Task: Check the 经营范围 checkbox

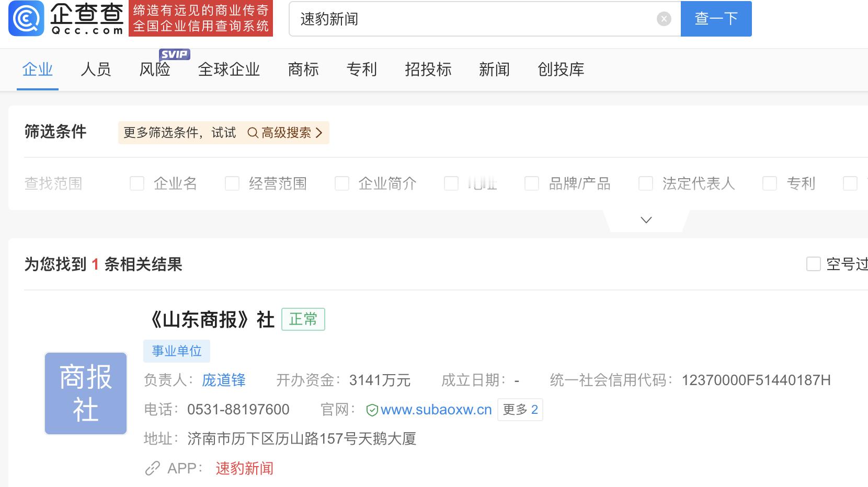Action: click(232, 183)
